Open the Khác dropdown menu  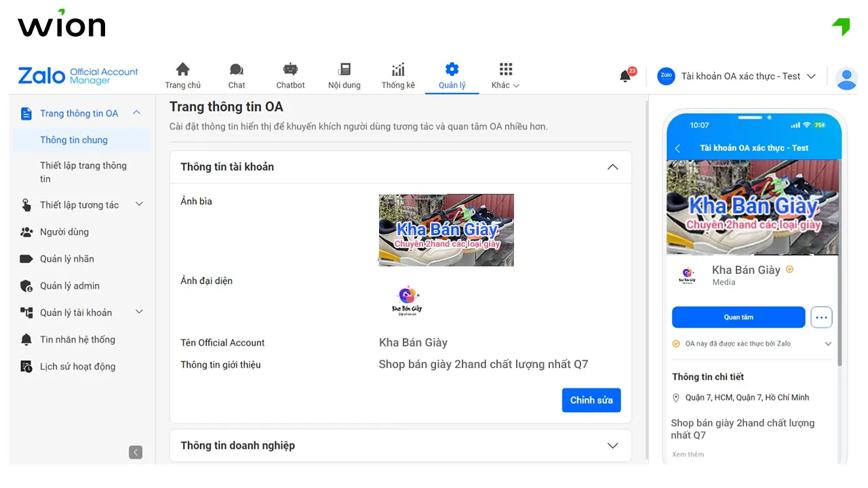pyautogui.click(x=505, y=76)
